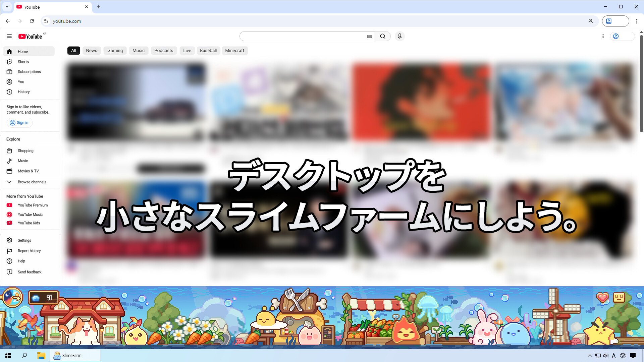The height and width of the screenshot is (362, 644).
Task: Click the heart icon in the slime farm
Action: (602, 297)
